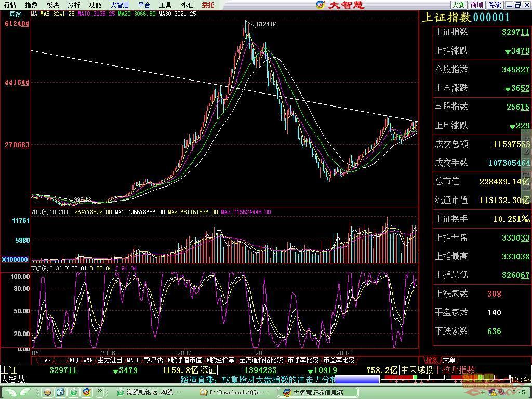Click the VOL(5,10,20) indicator label
This screenshot has height=399, width=532.
click(49, 212)
